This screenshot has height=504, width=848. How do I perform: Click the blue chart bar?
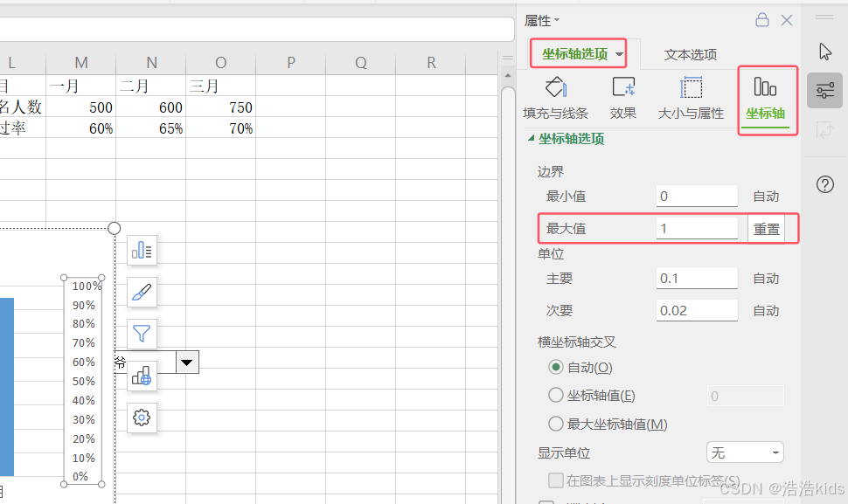point(6,387)
